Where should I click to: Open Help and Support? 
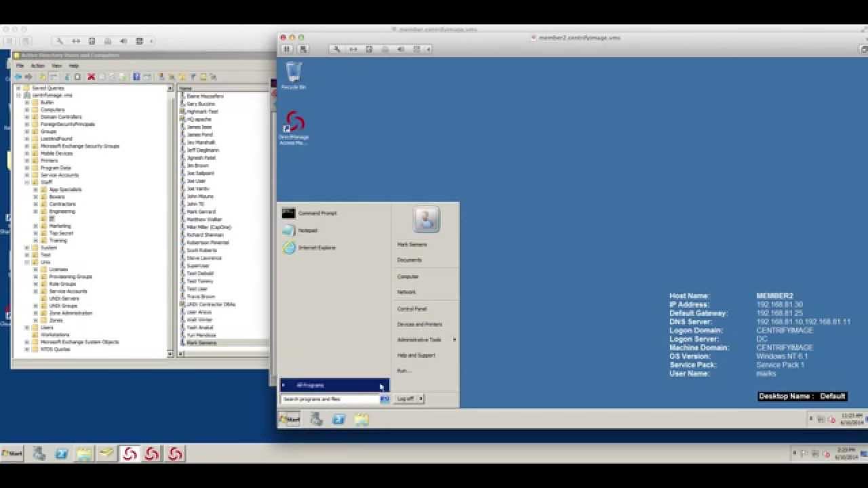pos(416,355)
